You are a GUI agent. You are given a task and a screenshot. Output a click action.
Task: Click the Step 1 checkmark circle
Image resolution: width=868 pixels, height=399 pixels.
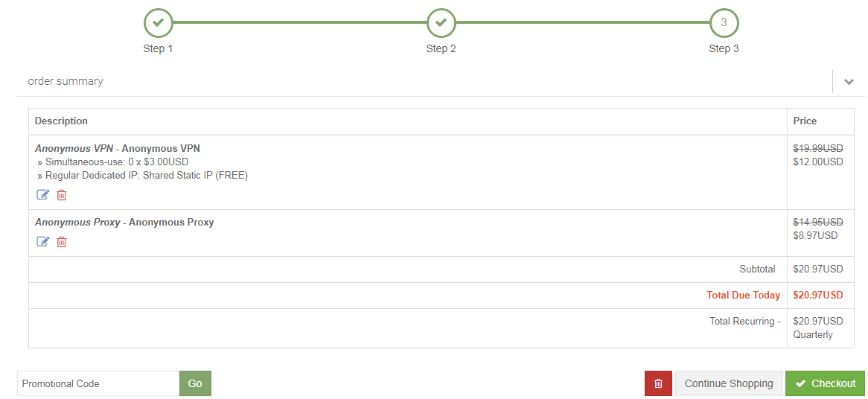[x=158, y=23]
